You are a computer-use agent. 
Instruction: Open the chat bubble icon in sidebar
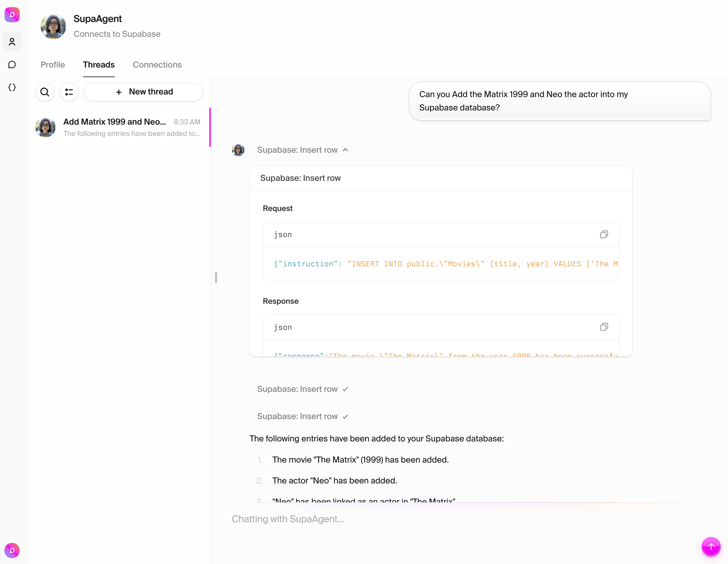point(12,64)
